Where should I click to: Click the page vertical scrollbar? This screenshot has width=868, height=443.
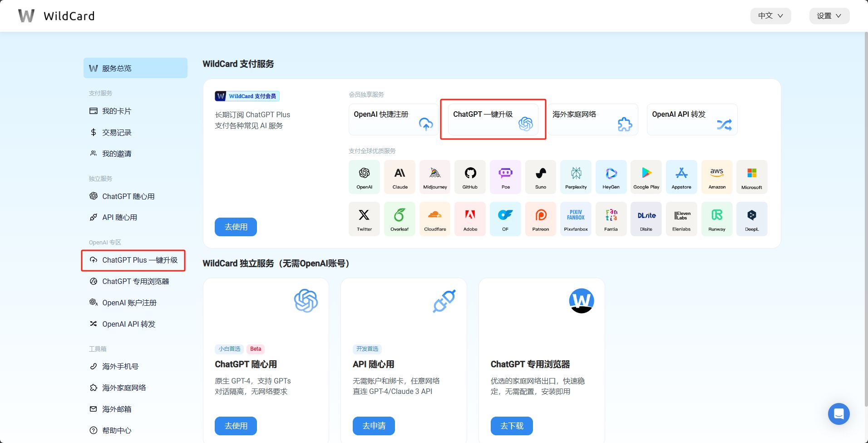point(866,218)
